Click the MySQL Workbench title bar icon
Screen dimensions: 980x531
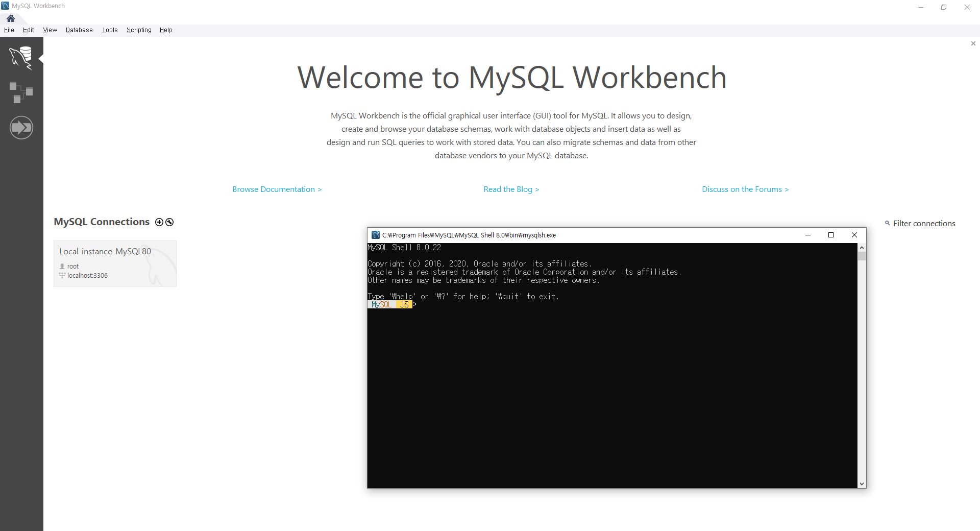[5, 6]
